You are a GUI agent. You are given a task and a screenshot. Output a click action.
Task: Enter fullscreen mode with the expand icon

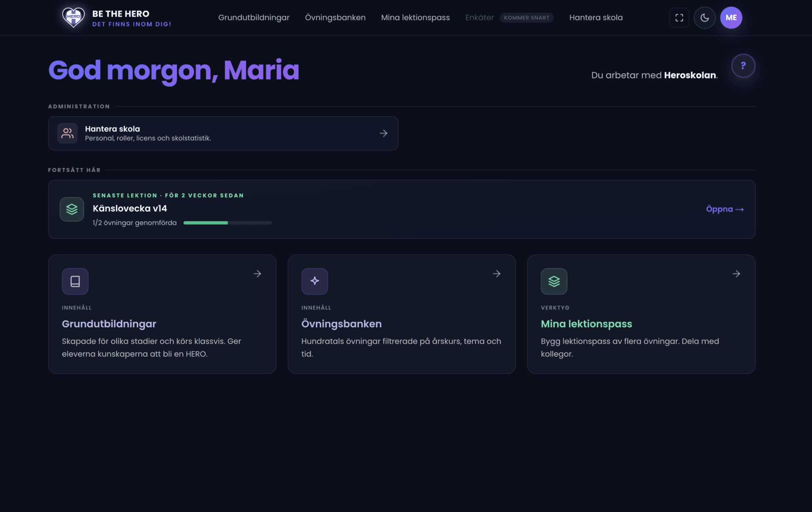(x=679, y=18)
